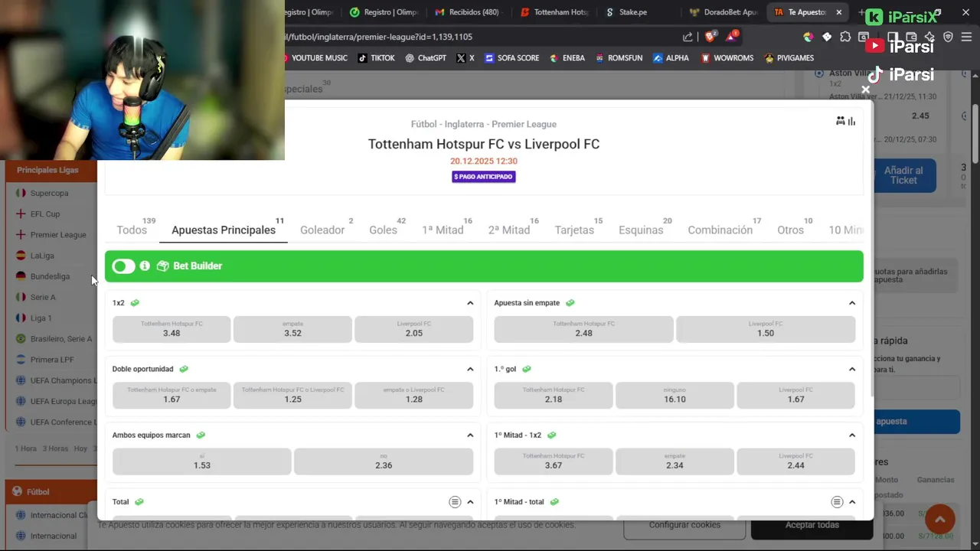The image size is (980, 551).
Task: Open the ChatGPT bookmark
Action: tap(426, 58)
